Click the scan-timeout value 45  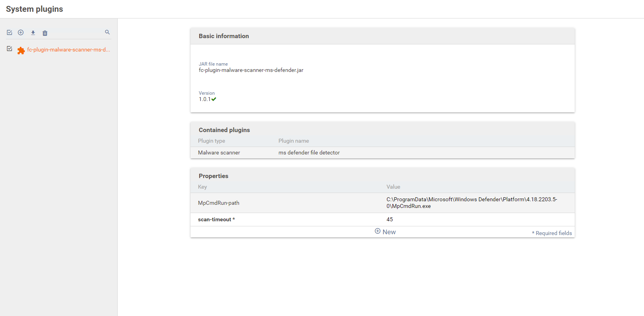click(x=390, y=219)
